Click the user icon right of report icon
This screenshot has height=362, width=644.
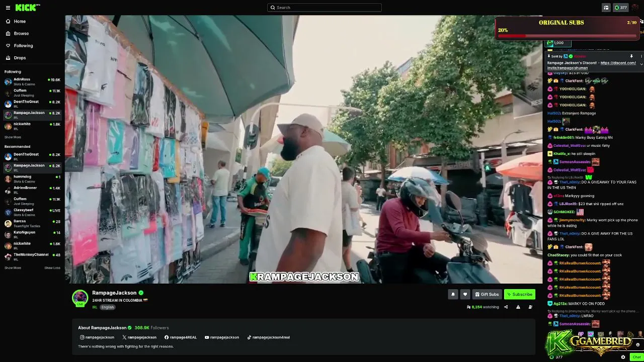tap(530, 307)
